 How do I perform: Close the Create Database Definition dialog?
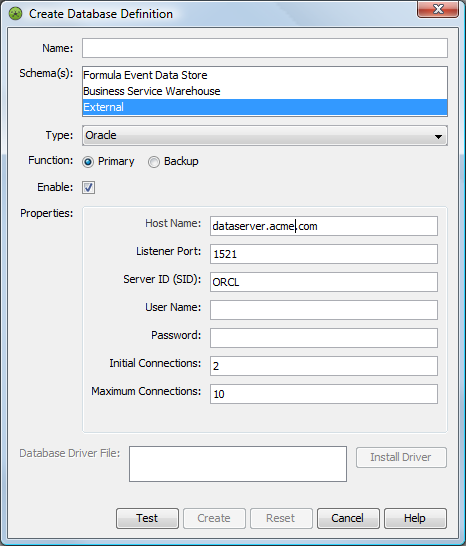437,9
